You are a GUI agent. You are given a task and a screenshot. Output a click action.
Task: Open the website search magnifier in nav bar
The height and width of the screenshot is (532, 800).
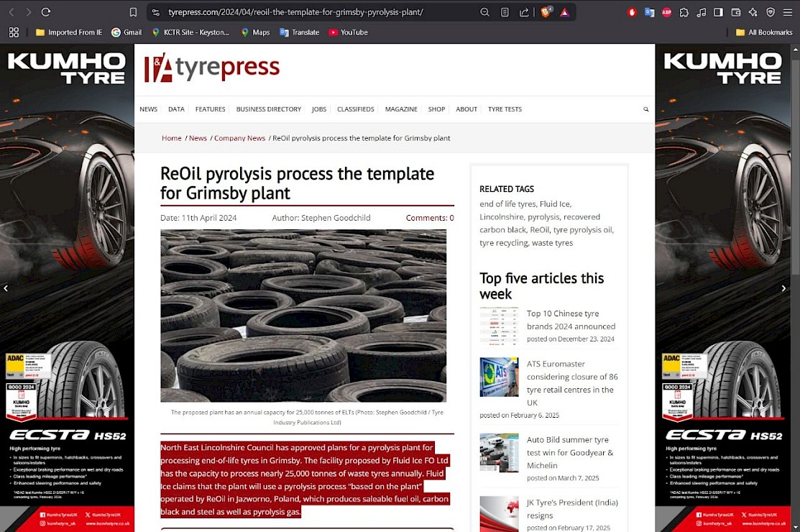(646, 109)
